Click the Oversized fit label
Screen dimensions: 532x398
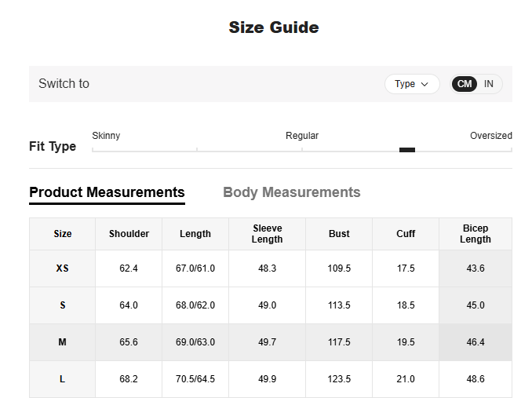click(x=490, y=136)
